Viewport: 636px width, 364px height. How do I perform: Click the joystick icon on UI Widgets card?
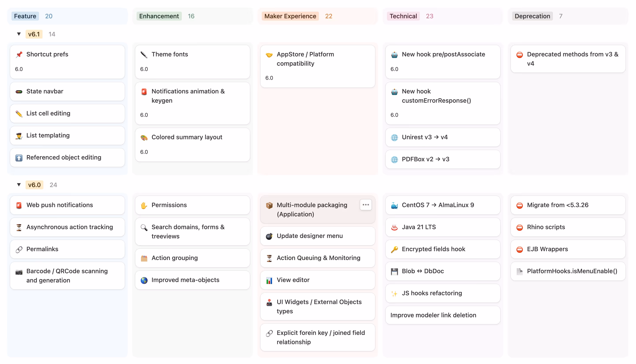tap(269, 303)
